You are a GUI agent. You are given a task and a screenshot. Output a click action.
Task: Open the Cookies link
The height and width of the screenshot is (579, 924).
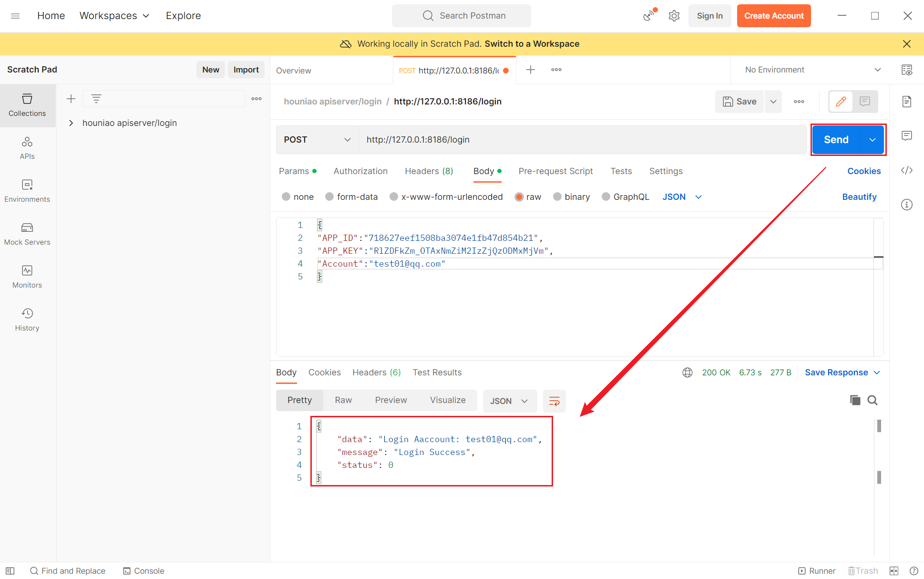pos(864,171)
